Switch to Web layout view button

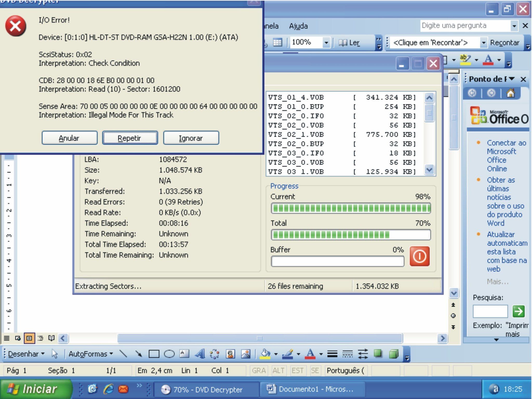[18, 338]
